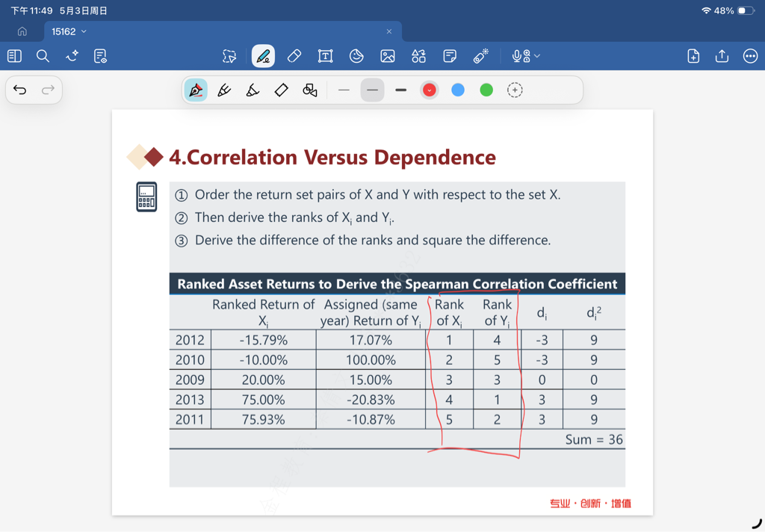Screen dimensions: 765x532
Task: Insert an image with picture icon
Action: pos(388,56)
